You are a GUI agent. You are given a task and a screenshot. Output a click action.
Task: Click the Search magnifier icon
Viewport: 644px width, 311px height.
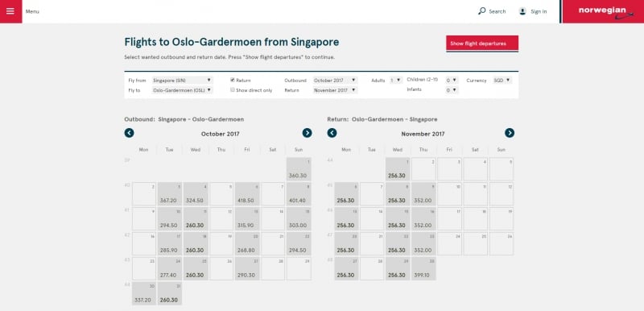[x=481, y=11]
